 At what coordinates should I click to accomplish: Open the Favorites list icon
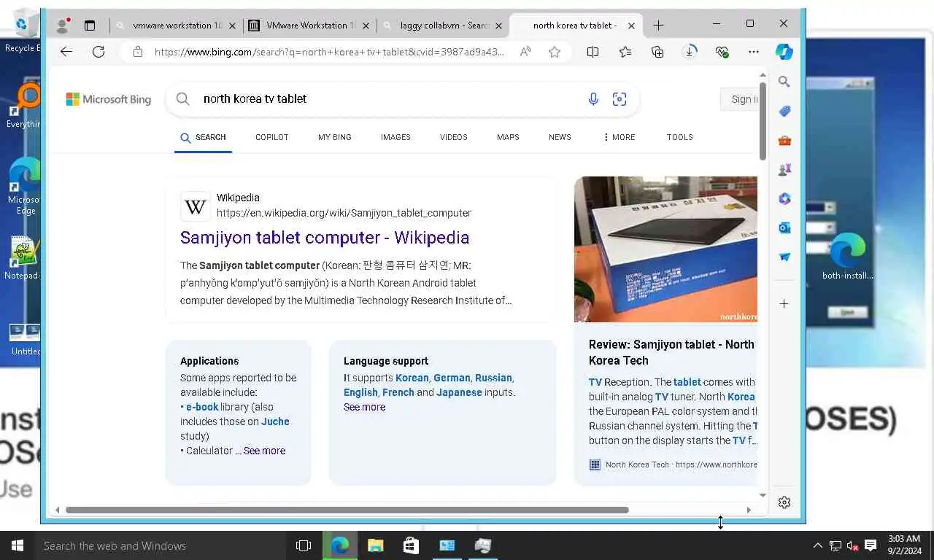(625, 52)
